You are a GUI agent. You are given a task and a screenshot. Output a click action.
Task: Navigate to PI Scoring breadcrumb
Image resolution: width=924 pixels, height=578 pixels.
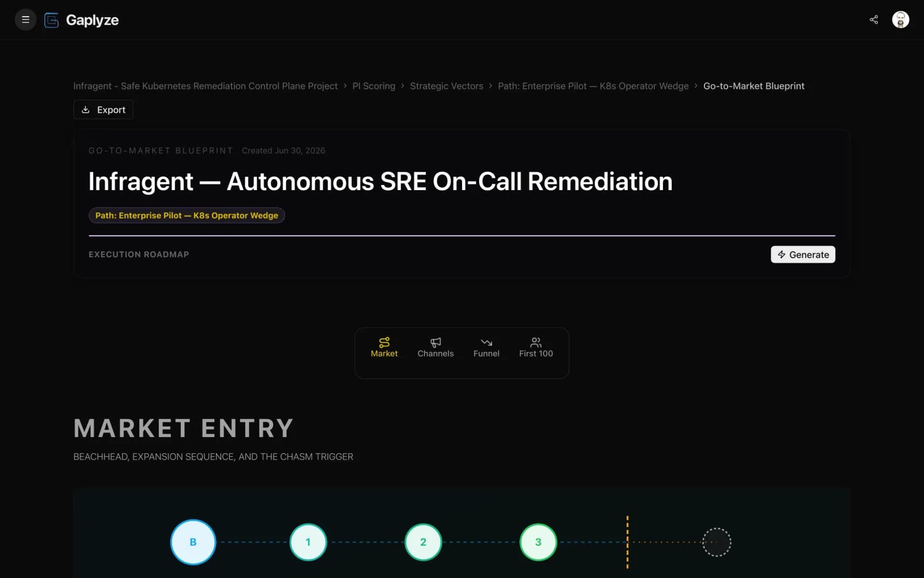tap(374, 86)
